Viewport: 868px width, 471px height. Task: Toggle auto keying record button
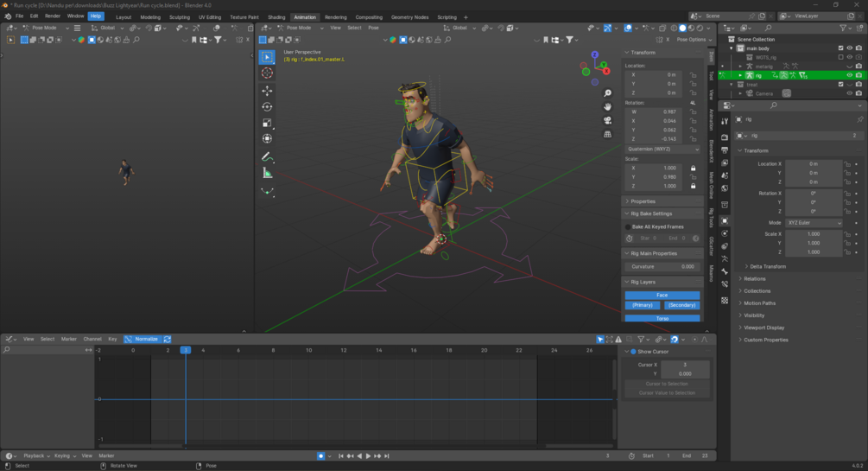pos(320,456)
